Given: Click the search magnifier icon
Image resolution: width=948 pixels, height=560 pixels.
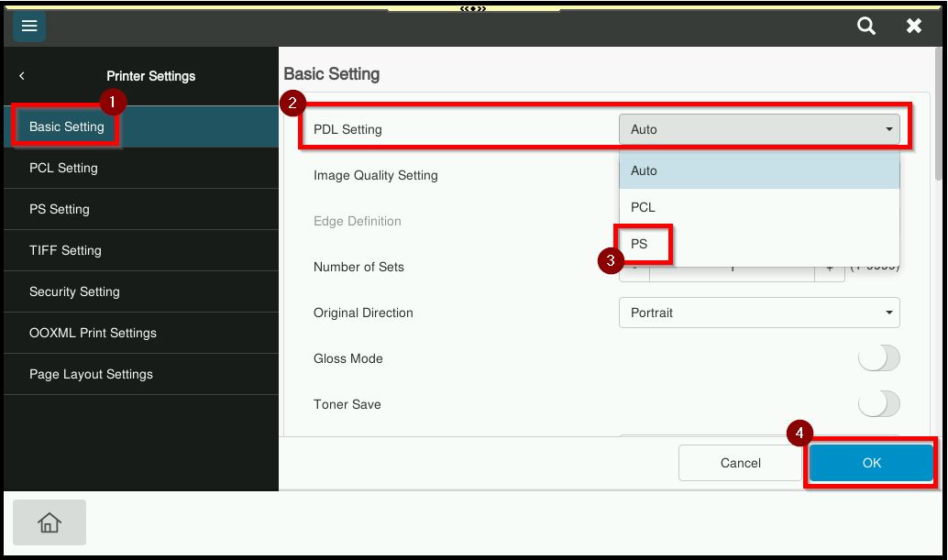Looking at the screenshot, I should [x=866, y=27].
